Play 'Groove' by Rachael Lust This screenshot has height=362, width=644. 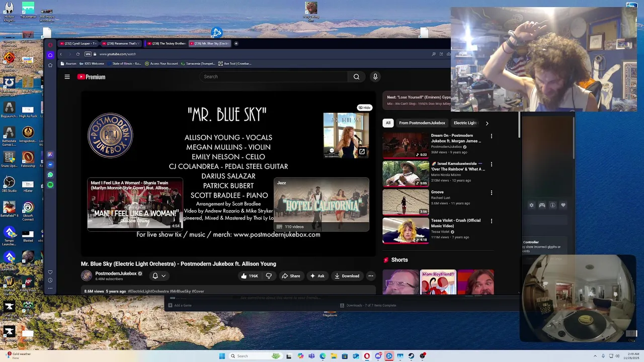[406, 202]
